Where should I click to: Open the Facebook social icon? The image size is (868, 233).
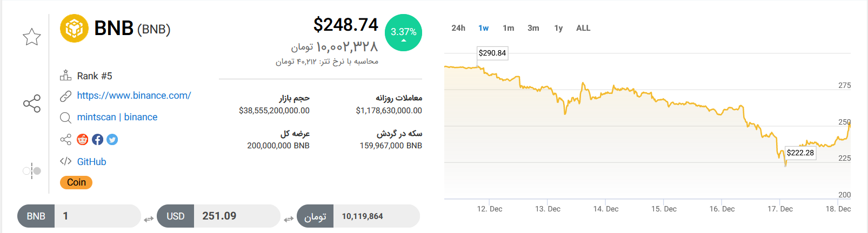point(97,140)
